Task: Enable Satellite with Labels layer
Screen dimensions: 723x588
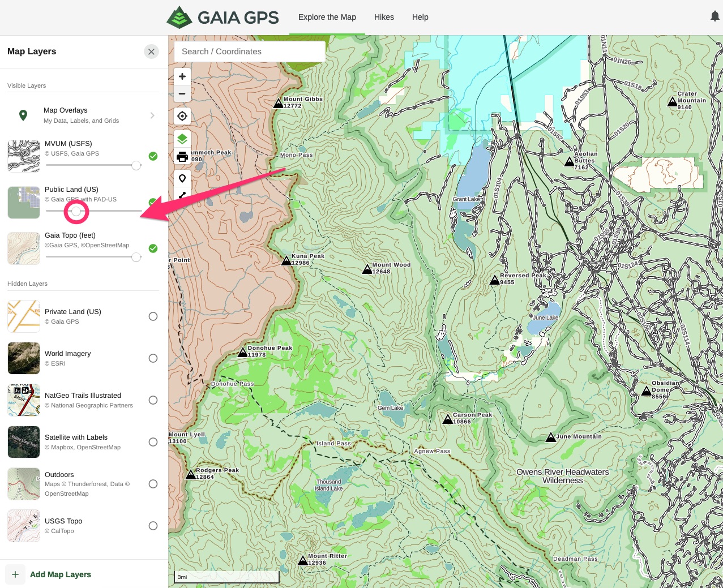Action: coord(153,442)
